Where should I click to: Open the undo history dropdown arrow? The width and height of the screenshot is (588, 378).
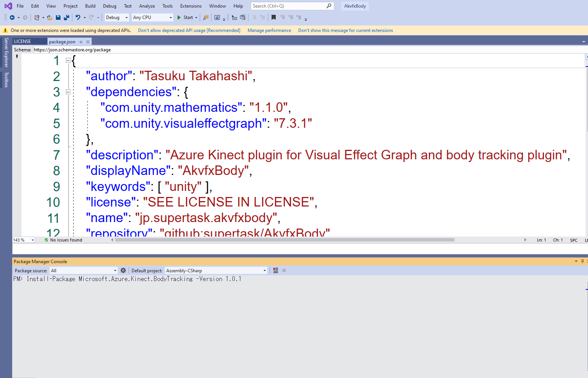[84, 17]
